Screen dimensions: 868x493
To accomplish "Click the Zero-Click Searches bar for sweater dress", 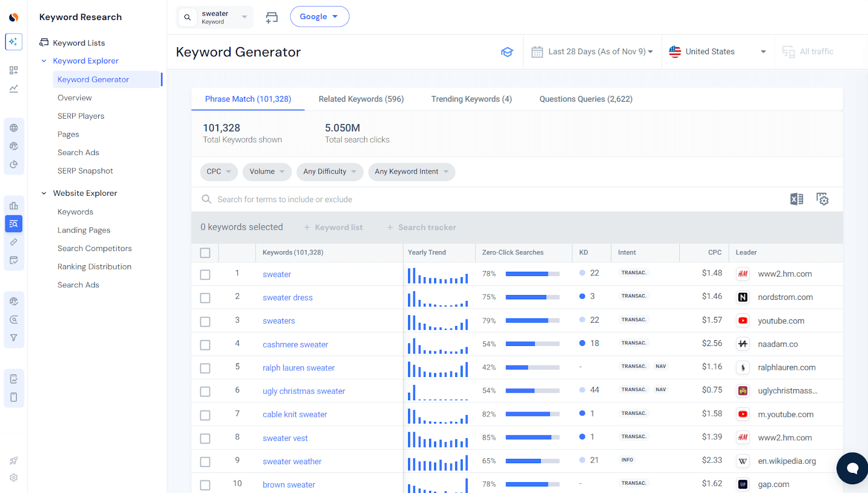I will [532, 297].
